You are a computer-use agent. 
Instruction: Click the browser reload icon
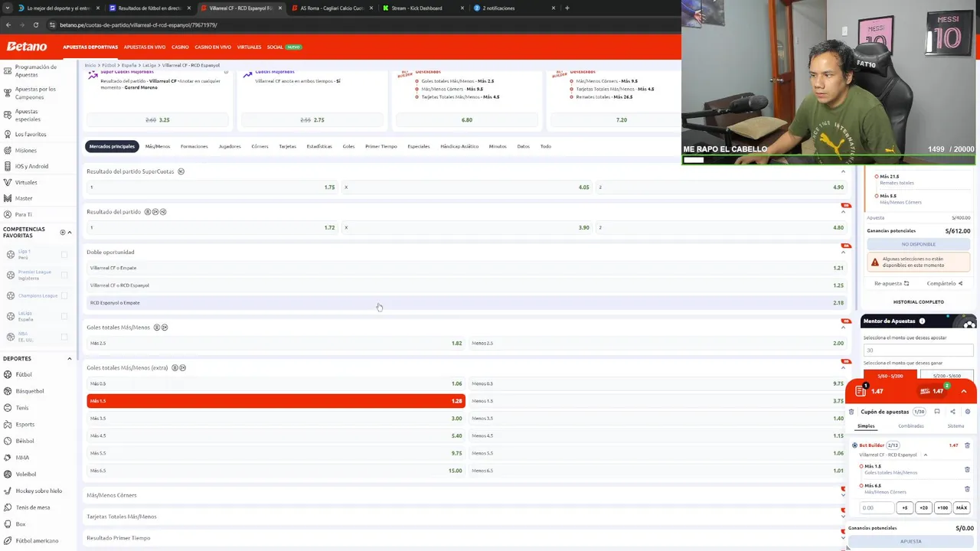coord(34,24)
